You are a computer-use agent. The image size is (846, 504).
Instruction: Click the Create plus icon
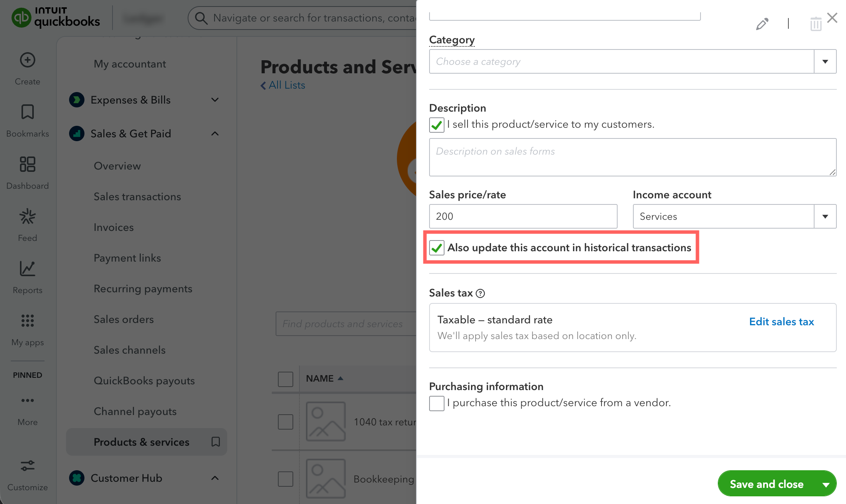pyautogui.click(x=27, y=60)
